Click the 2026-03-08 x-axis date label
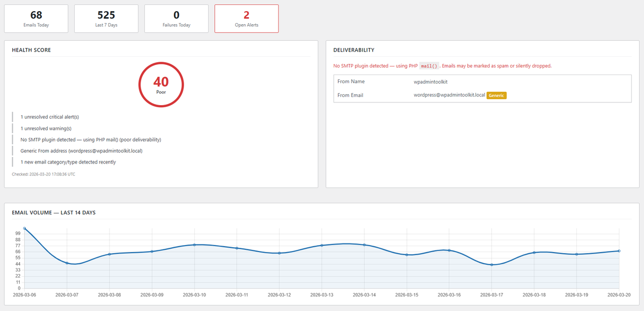This screenshot has width=644, height=311. point(109,294)
